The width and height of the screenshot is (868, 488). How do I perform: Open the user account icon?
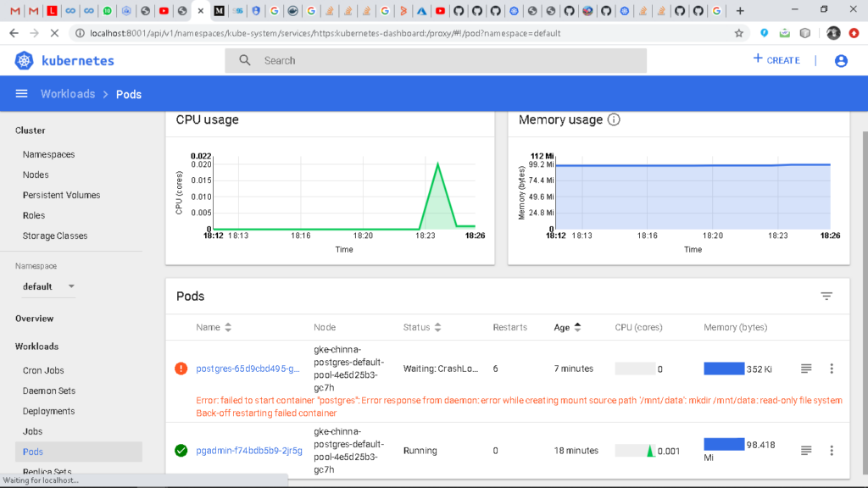click(841, 60)
